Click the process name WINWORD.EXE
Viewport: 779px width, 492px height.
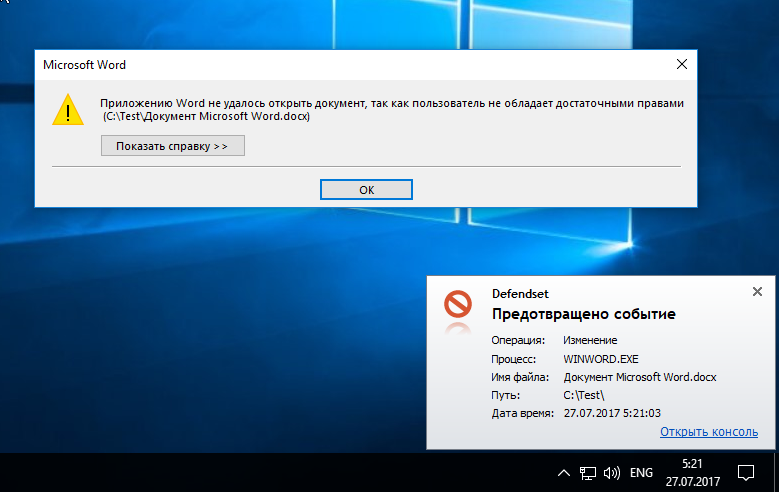pyautogui.click(x=601, y=359)
